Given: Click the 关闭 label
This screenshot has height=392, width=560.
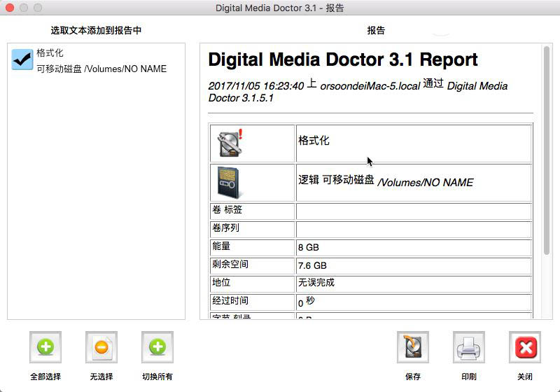Looking at the screenshot, I should (x=525, y=377).
